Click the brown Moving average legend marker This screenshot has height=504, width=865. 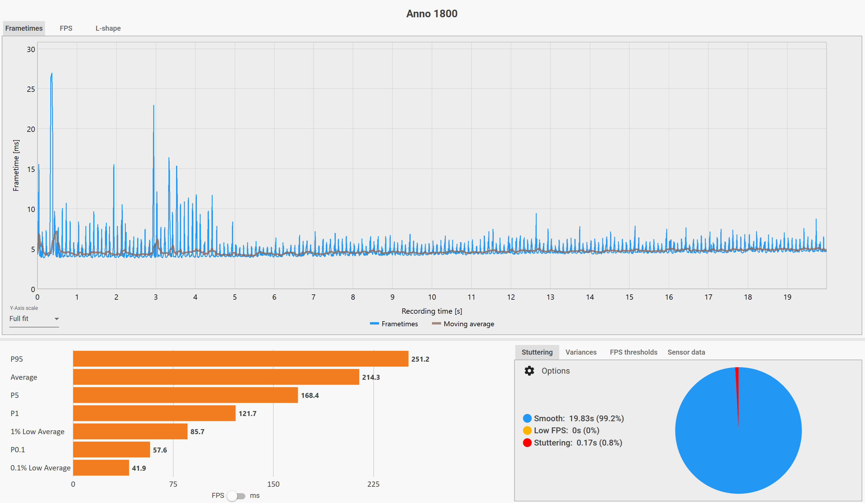coord(436,324)
